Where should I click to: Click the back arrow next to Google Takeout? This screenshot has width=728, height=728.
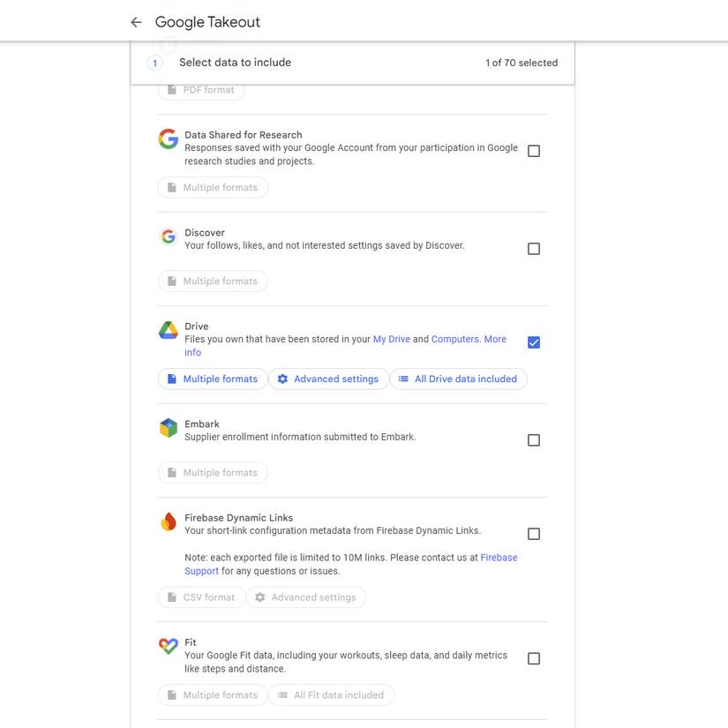[x=136, y=21]
